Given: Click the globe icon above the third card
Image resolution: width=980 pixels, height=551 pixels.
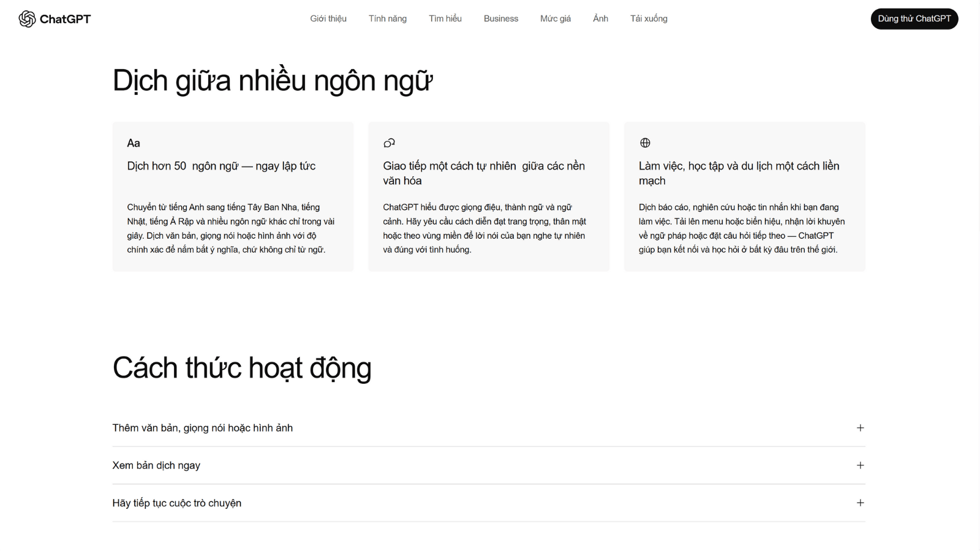Looking at the screenshot, I should pyautogui.click(x=644, y=142).
